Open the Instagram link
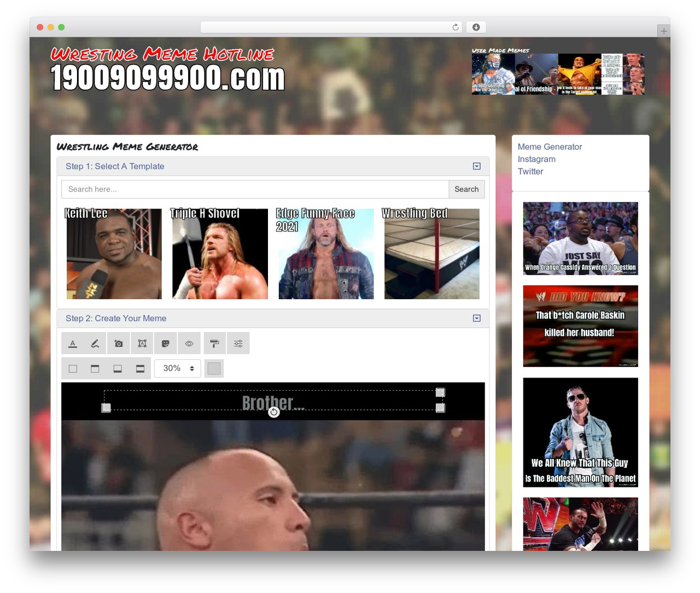The width and height of the screenshot is (700, 593). point(536,159)
